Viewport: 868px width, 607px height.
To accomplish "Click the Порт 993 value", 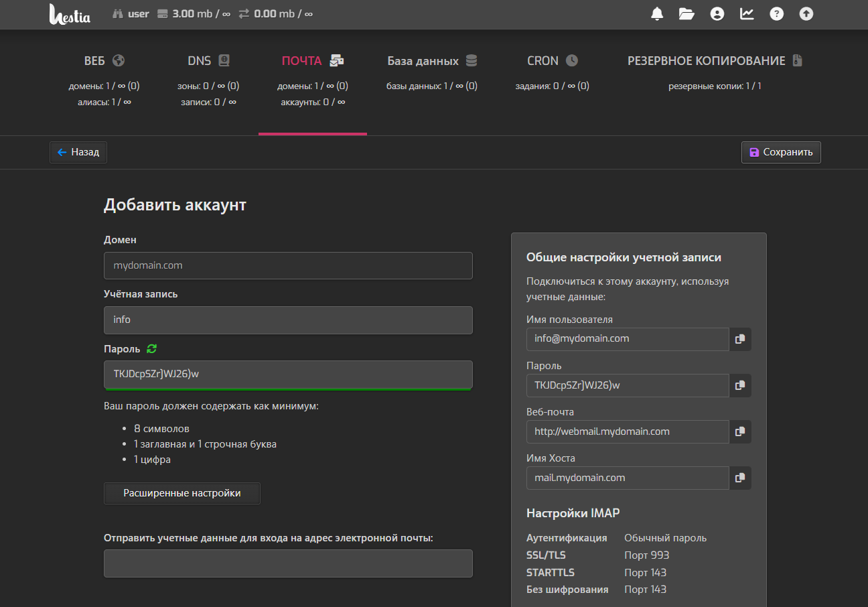I will coord(647,555).
